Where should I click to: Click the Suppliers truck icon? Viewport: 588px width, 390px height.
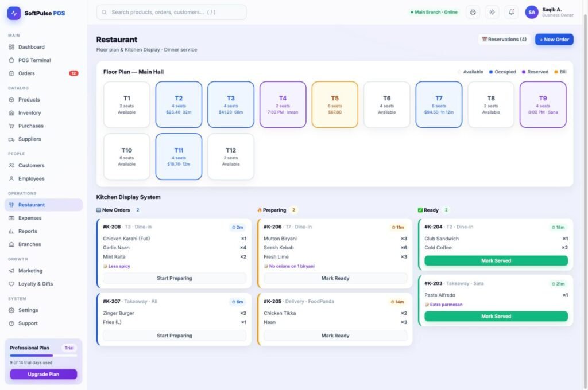tap(11, 139)
